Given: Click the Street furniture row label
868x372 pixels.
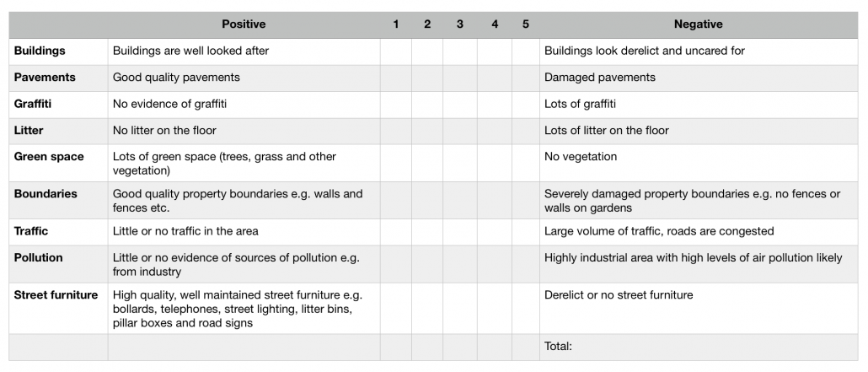Looking at the screenshot, I should pos(56,295).
